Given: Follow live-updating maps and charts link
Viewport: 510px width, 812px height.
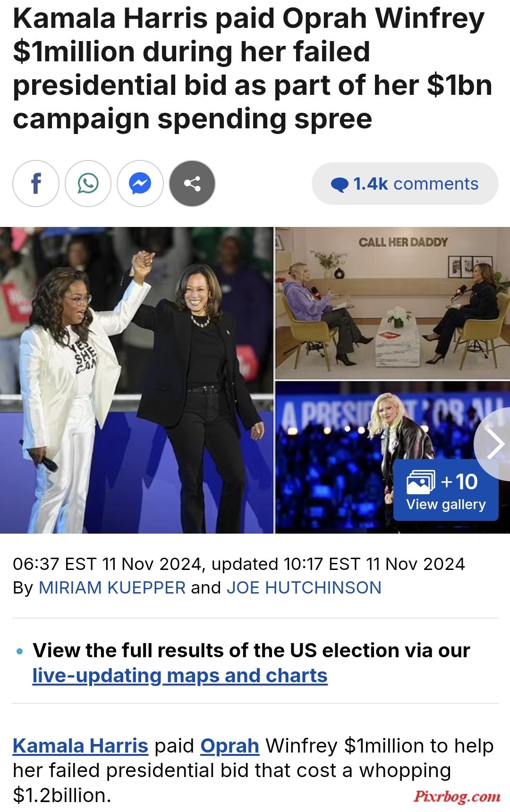Looking at the screenshot, I should tap(180, 676).
